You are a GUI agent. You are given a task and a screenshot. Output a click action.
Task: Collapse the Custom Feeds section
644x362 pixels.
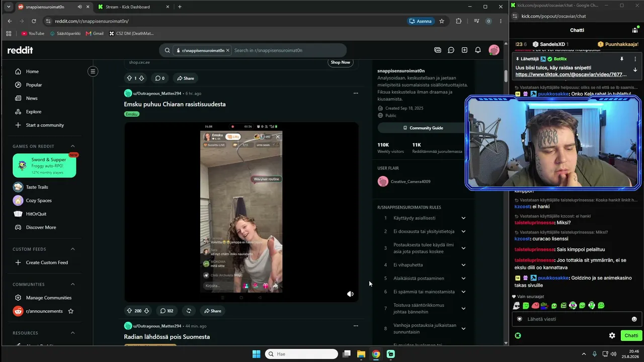(x=72, y=249)
